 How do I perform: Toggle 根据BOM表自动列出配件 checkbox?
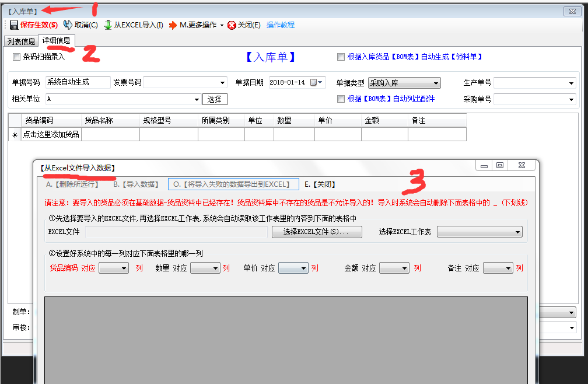[341, 99]
